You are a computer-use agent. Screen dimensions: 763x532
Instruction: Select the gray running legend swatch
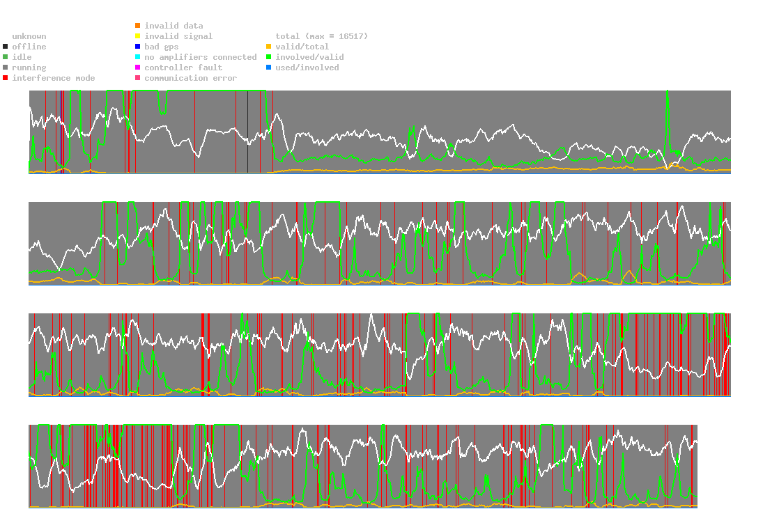(6, 68)
